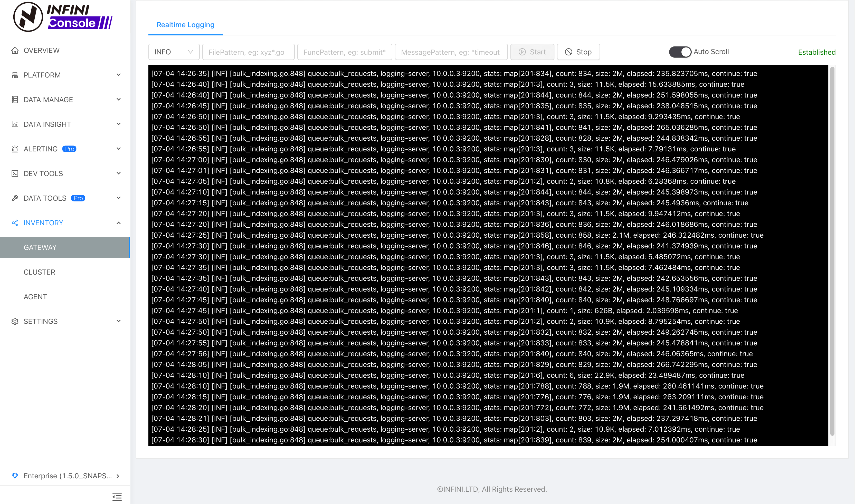Open the OVERVIEW menu item
The height and width of the screenshot is (504, 855).
(x=65, y=50)
